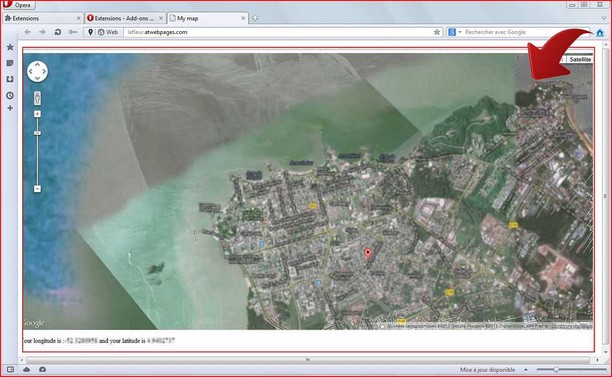
Task: Zoom out the map with minus button
Action: click(37, 189)
